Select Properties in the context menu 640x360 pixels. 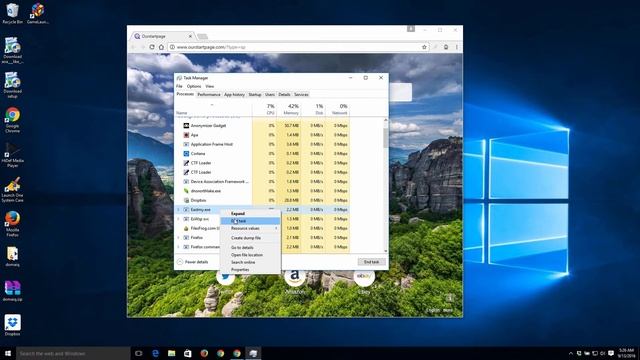(250, 269)
